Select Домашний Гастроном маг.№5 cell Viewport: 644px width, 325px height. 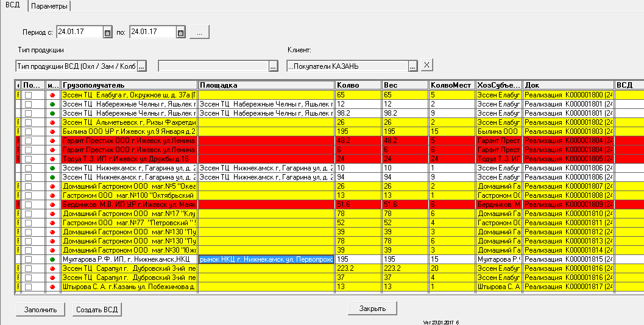[x=129, y=186]
